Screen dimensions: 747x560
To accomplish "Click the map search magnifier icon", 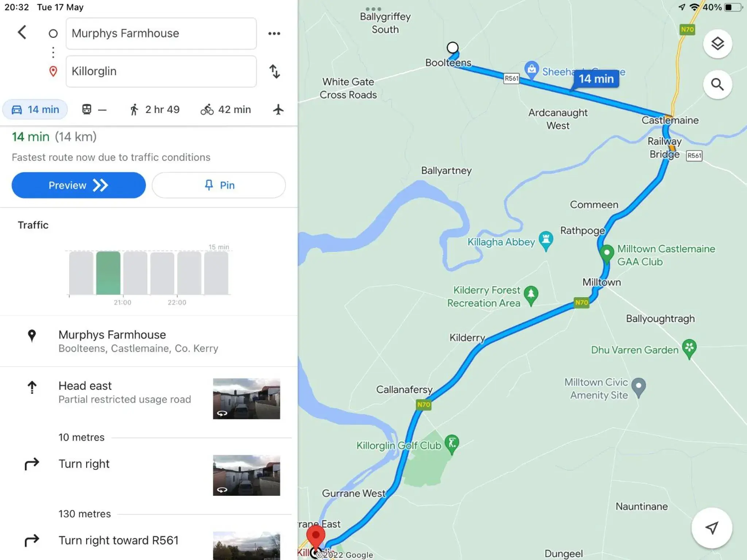I will click(717, 85).
